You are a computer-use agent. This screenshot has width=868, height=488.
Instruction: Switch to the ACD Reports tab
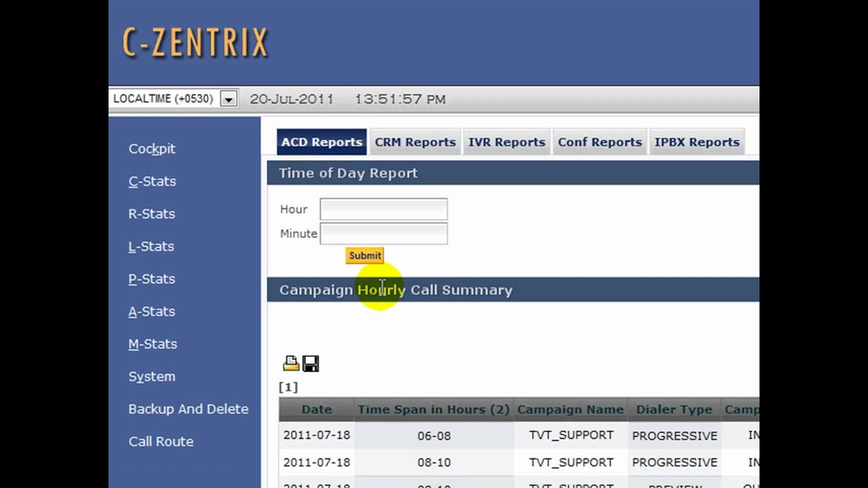pyautogui.click(x=321, y=142)
